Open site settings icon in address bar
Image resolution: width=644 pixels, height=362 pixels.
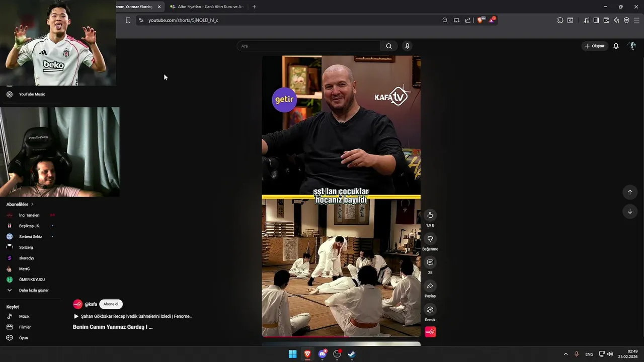tap(141, 20)
